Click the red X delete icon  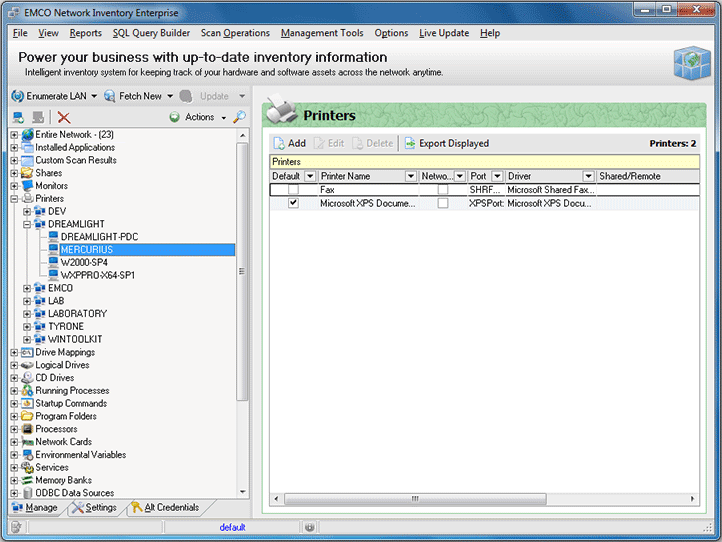(64, 117)
